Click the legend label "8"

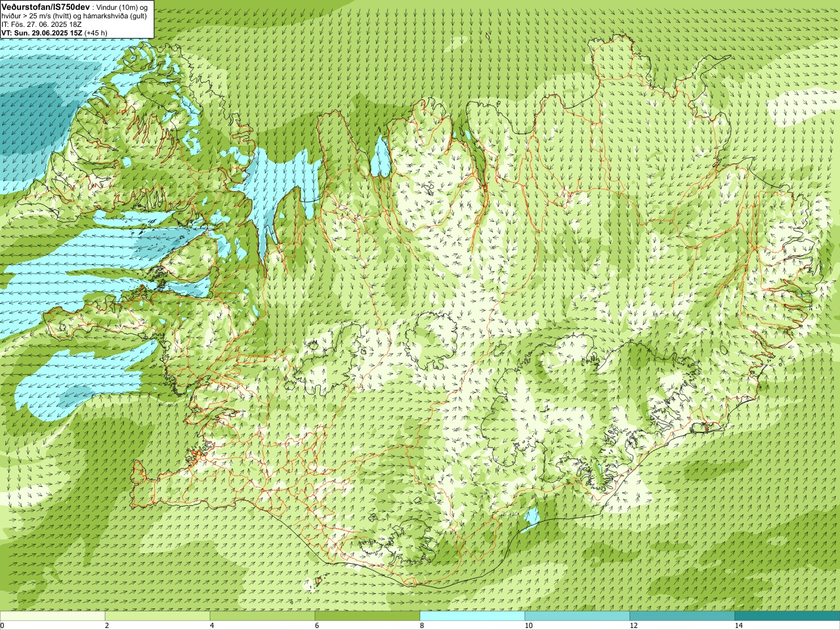click(x=422, y=625)
